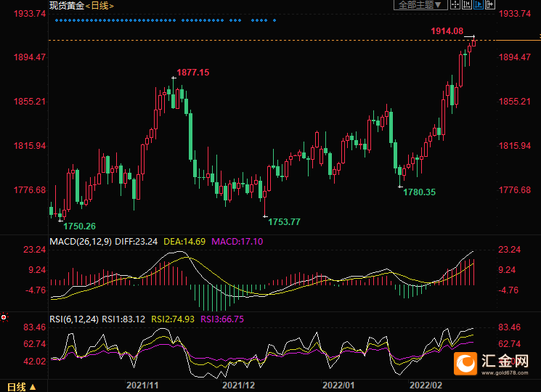
Task: Click the DEA:14.69 yellow value label
Action: pos(185,241)
